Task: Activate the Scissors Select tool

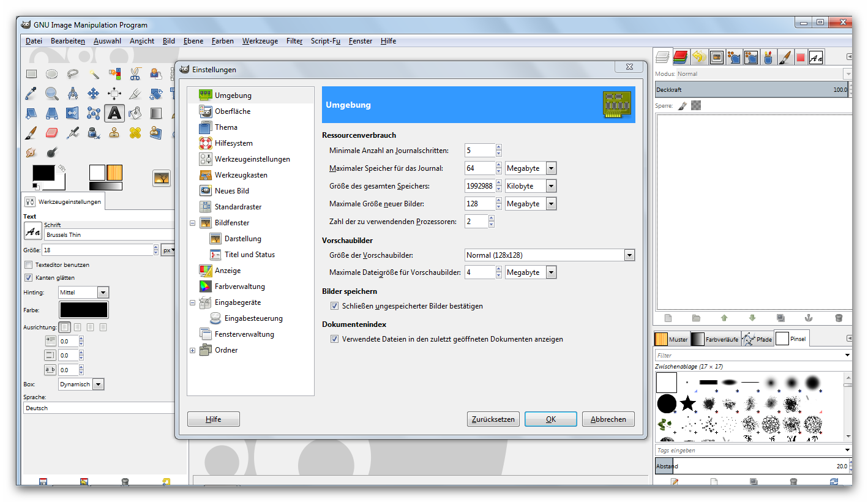Action: pyautogui.click(x=135, y=74)
